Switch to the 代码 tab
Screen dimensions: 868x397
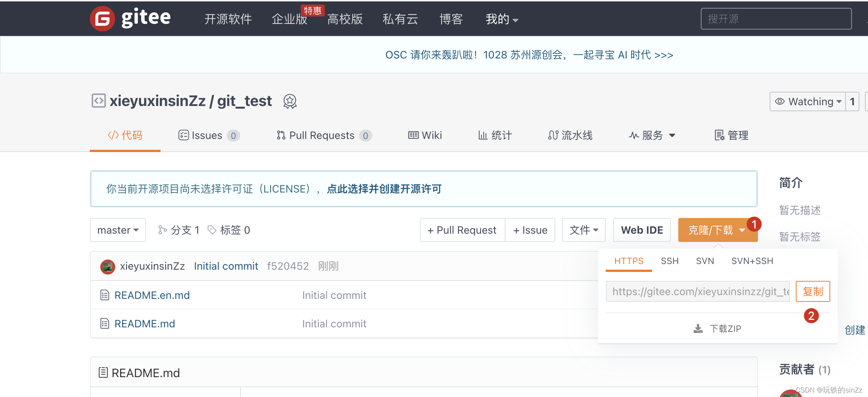point(125,135)
